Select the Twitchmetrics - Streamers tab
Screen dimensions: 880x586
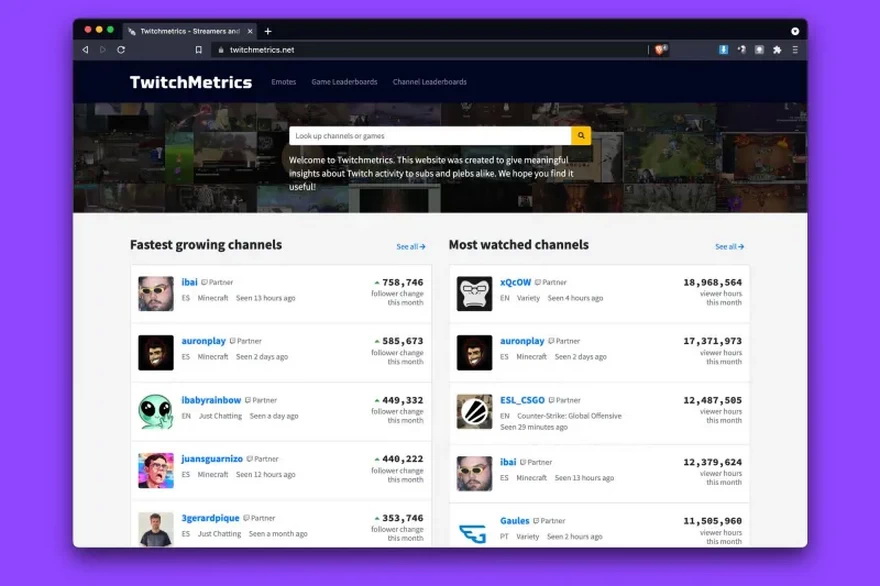point(190,31)
